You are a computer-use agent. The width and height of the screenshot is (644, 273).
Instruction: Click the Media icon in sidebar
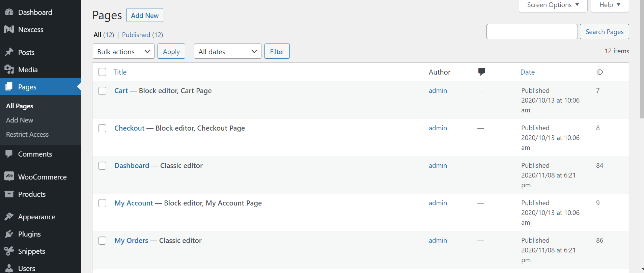pyautogui.click(x=9, y=70)
